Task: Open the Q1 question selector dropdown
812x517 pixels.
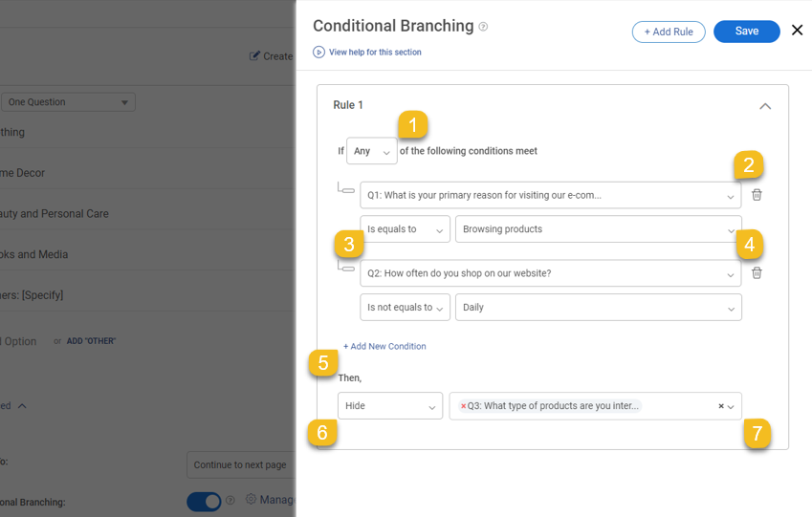Action: (550, 195)
